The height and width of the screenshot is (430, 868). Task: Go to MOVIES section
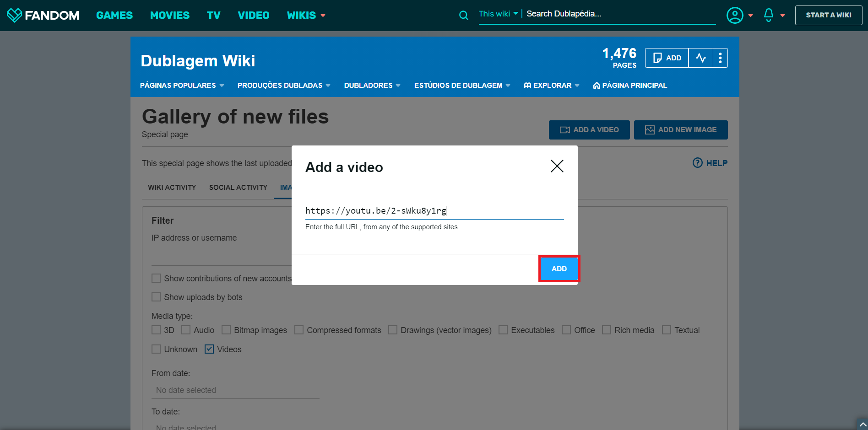click(170, 16)
